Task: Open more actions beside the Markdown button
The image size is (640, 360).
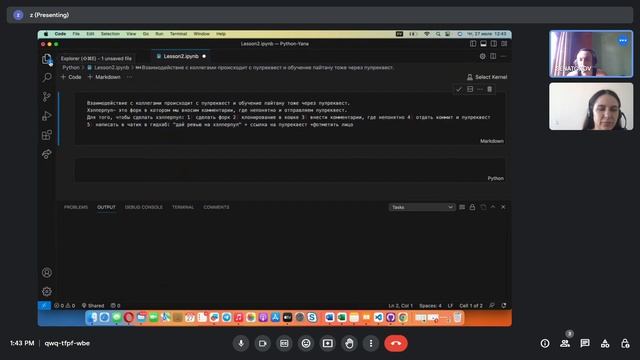Action: point(129,77)
